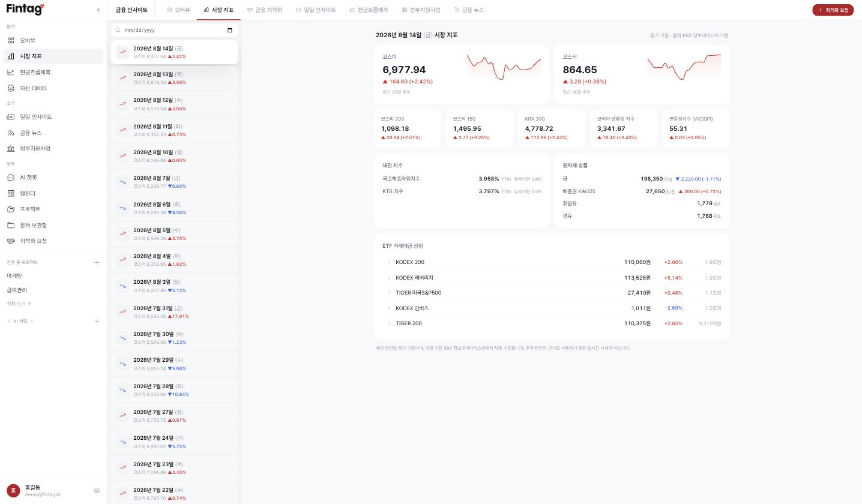The width and height of the screenshot is (862, 504).
Task: Open the 급여관리 project
Action: tap(17, 290)
